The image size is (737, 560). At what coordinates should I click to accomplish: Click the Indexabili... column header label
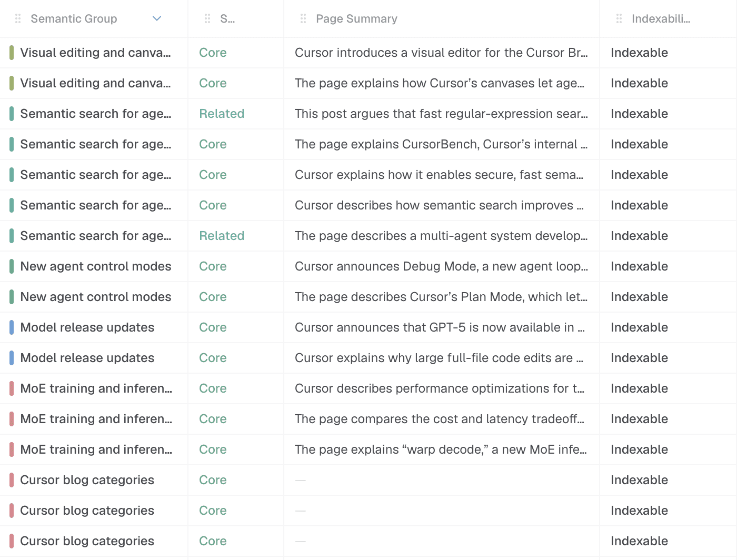661,19
